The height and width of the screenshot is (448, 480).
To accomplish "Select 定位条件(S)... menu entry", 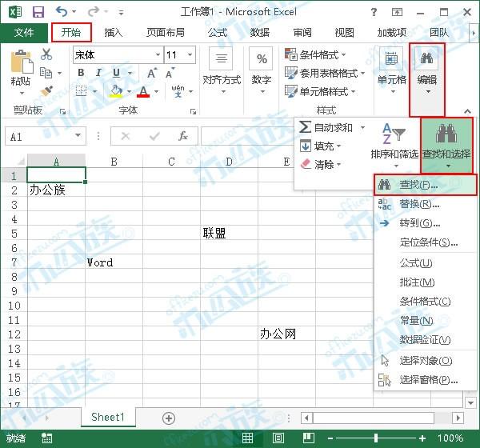I will click(426, 242).
